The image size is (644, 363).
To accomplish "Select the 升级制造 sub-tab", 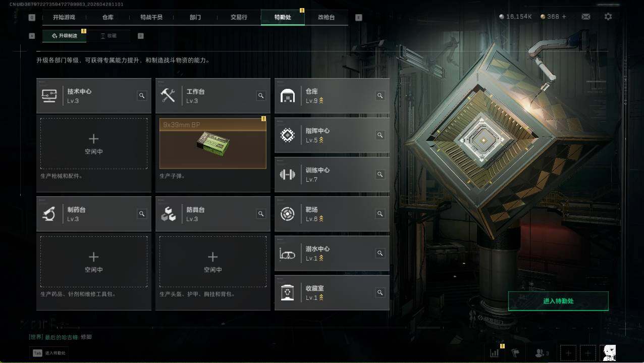I will point(64,36).
